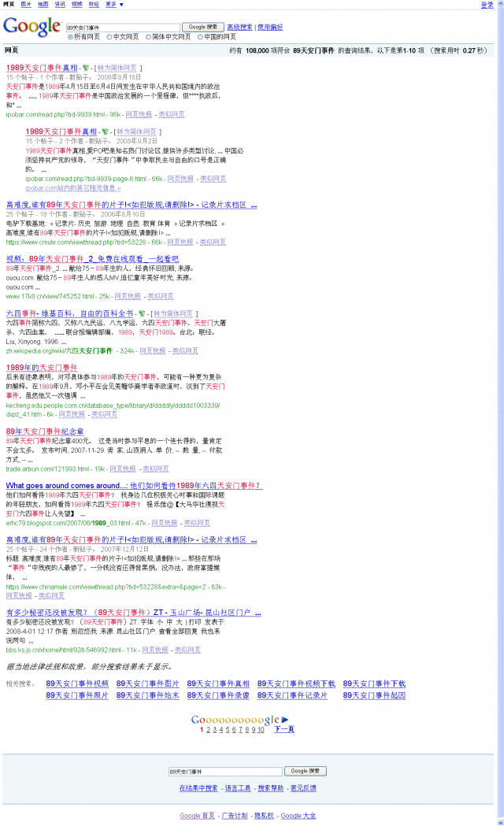Open the 89年天安门事件纪念章 result
Viewport: 504px width, 826px height.
pyautogui.click(x=45, y=431)
